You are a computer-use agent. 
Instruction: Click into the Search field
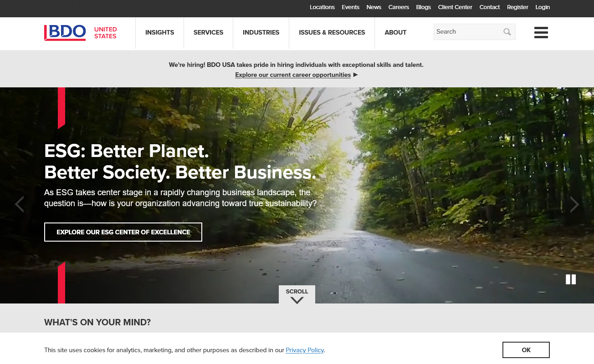pos(467,32)
